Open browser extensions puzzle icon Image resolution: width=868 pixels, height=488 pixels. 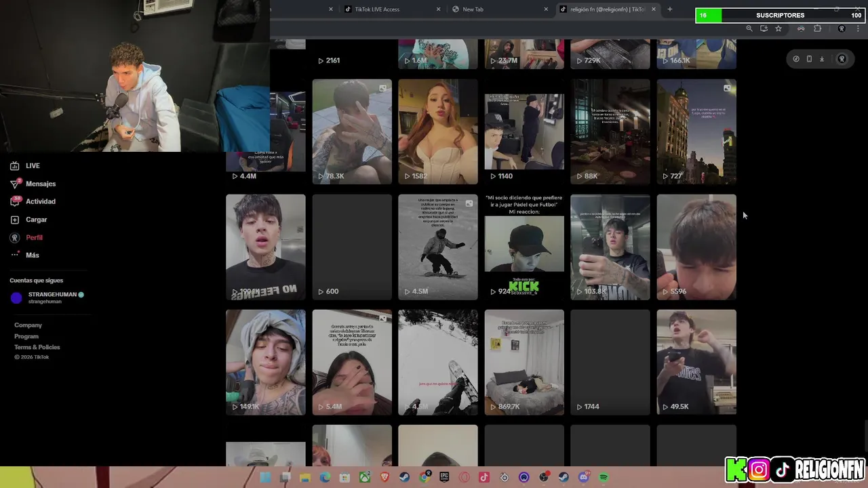tap(817, 28)
